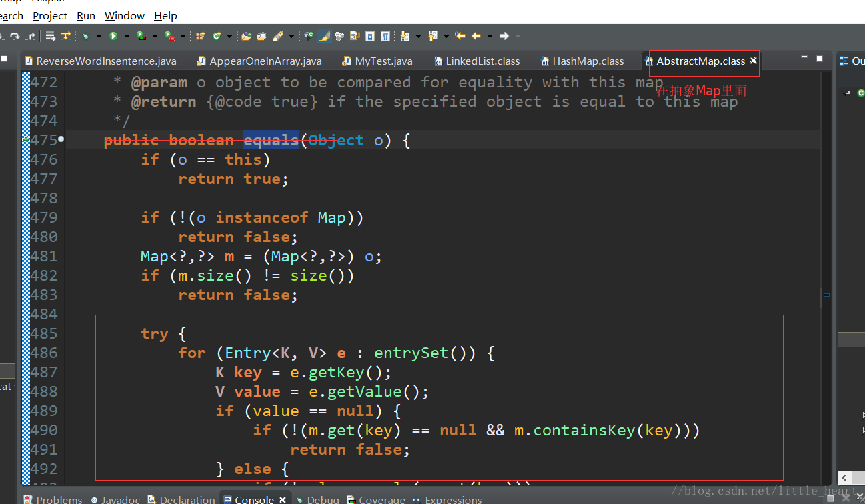Click the word 'entrySet' on line 486
The height and width of the screenshot is (504, 865).
(411, 353)
